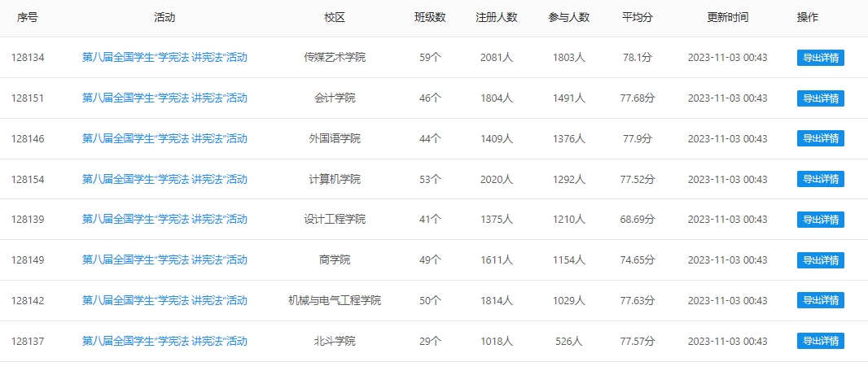Viewport: 868px width, 375px height.
Task: Click the 校区 column header
Action: pyautogui.click(x=335, y=18)
